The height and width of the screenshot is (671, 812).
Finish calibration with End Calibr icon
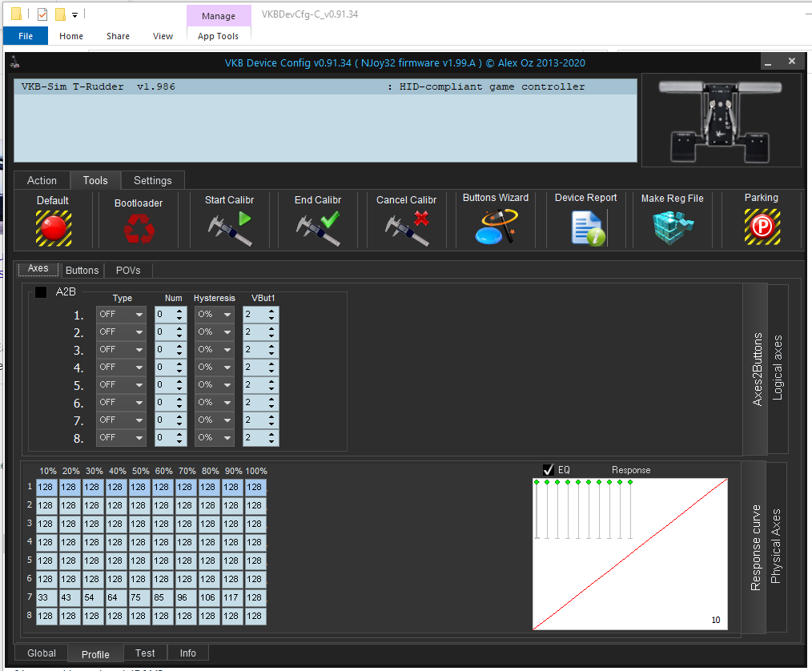pos(318,228)
